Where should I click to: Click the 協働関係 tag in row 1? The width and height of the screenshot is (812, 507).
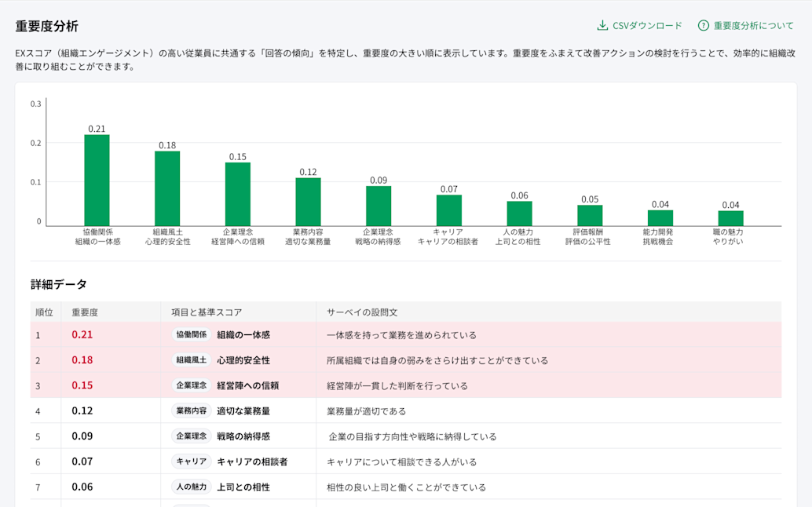(x=192, y=334)
